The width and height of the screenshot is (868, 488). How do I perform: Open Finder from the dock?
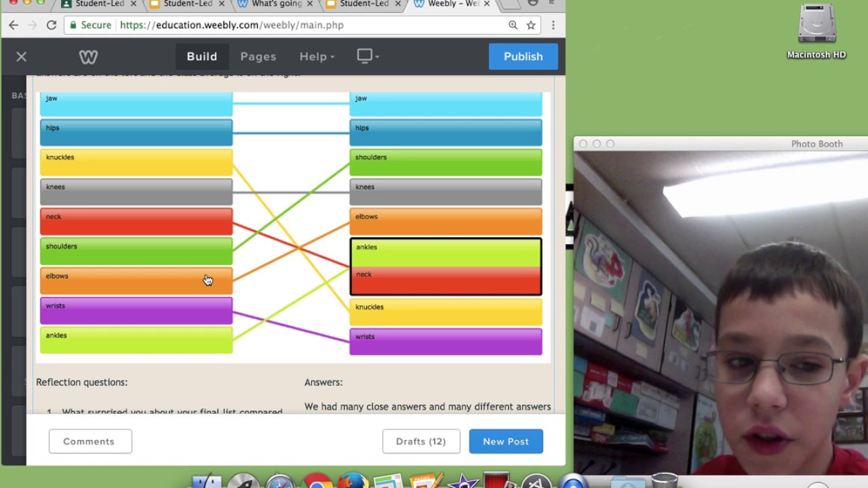[207, 481]
